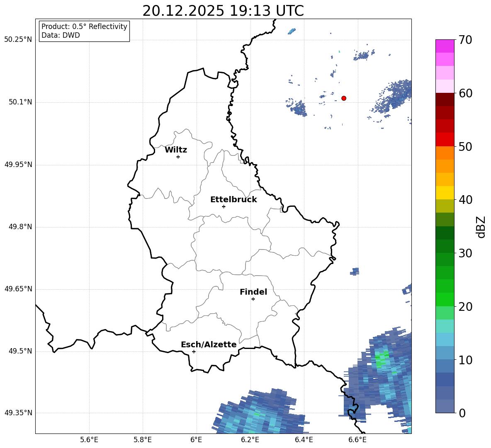Click the red radar site marker
491x448 pixels.
pos(343,98)
